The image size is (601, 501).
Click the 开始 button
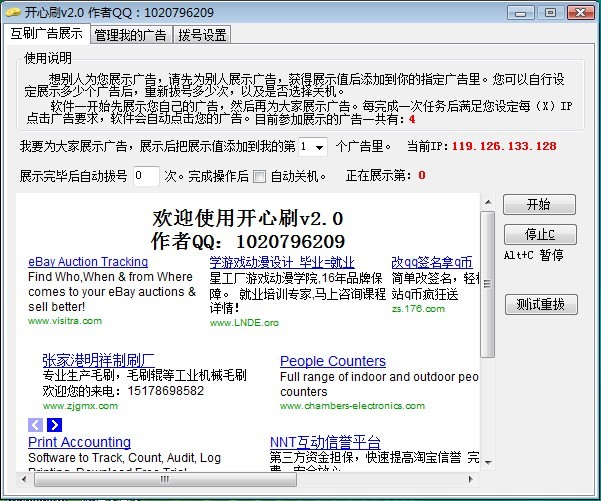(539, 204)
